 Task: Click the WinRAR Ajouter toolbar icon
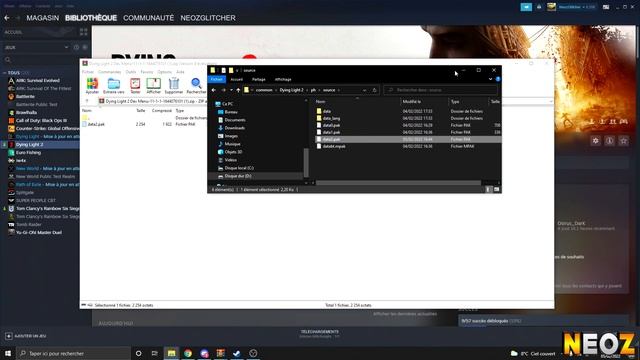click(92, 86)
